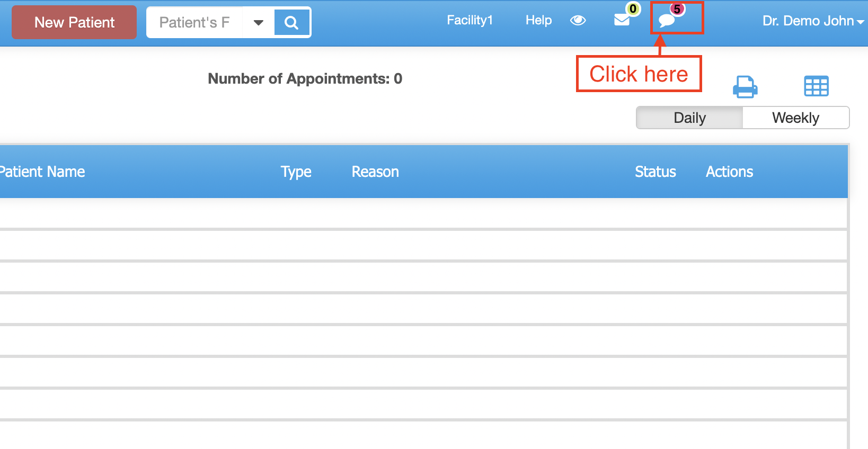Sort by the Patient Name column header
This screenshot has width=868, height=449.
pos(42,172)
